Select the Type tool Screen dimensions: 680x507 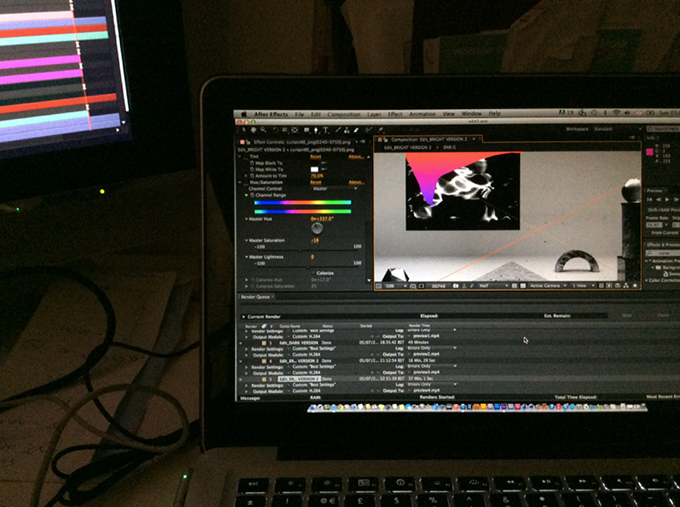pyautogui.click(x=326, y=130)
